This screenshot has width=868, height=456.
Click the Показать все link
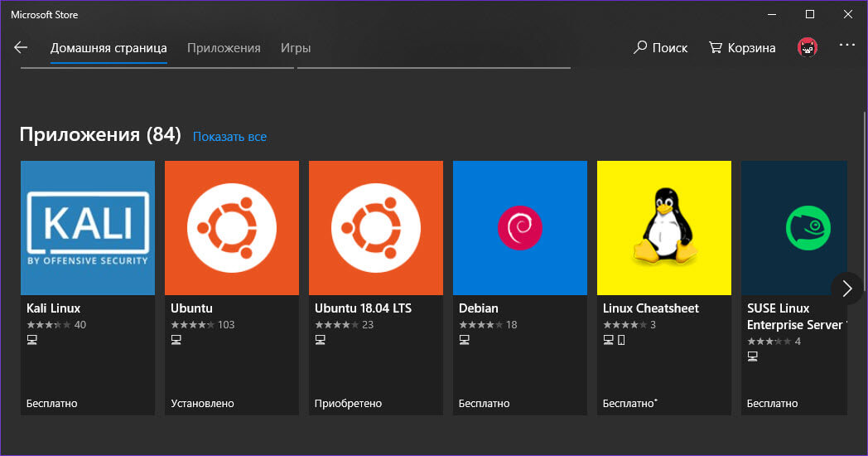pos(229,137)
